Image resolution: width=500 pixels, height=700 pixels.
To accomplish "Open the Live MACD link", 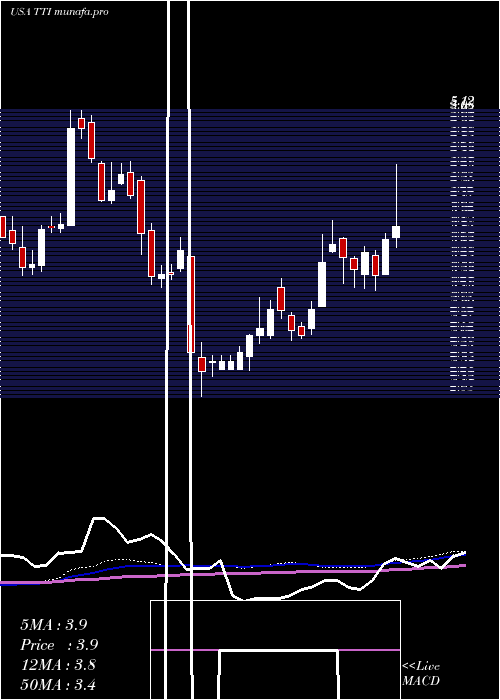I will tap(421, 673).
